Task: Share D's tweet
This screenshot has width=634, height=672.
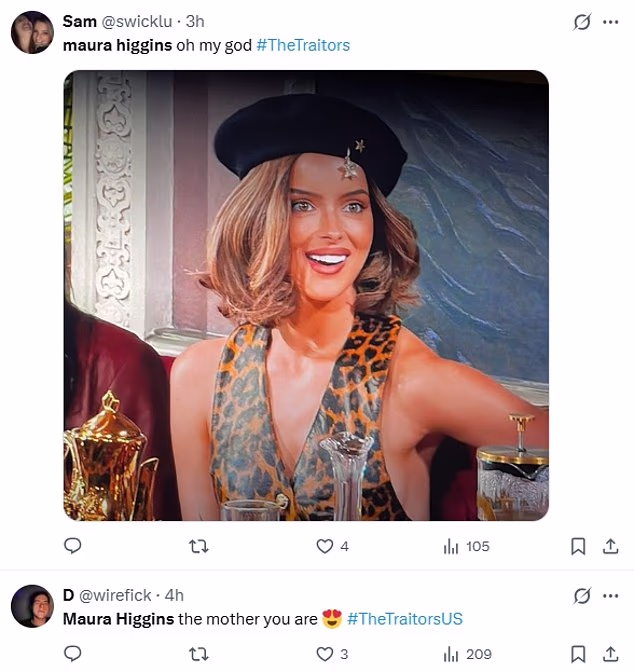Action: click(610, 654)
